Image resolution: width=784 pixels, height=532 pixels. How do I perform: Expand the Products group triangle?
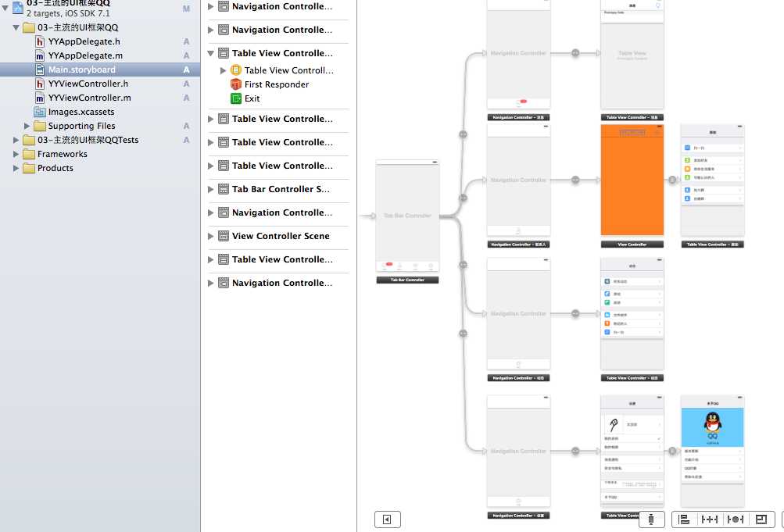click(x=16, y=168)
